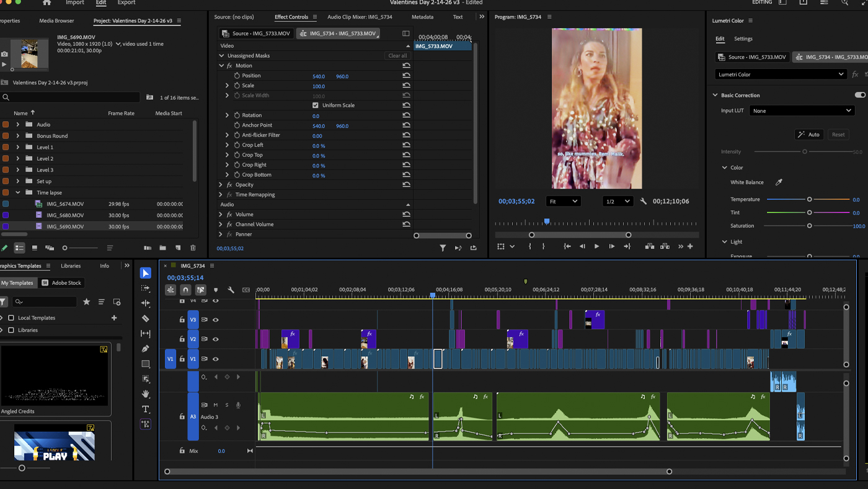Screen dimensions: 868x489
Task: Toggle the Uniform Scale checkbox in Effect Controls
Action: pyautogui.click(x=316, y=105)
